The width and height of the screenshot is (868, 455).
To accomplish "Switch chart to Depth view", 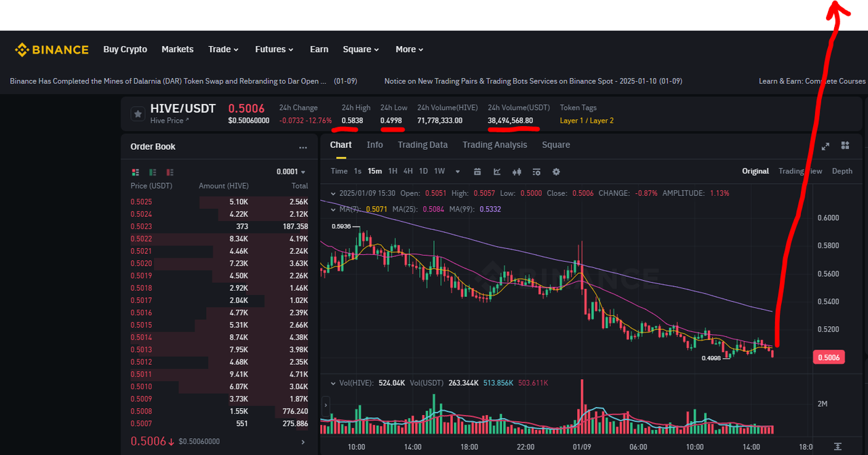I will [x=842, y=172].
